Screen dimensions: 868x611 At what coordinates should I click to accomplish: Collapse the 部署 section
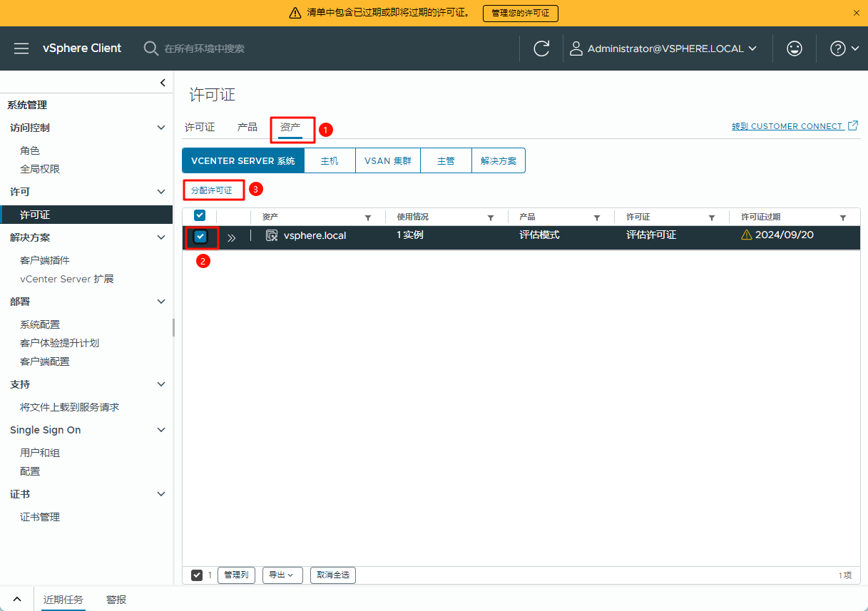(161, 302)
